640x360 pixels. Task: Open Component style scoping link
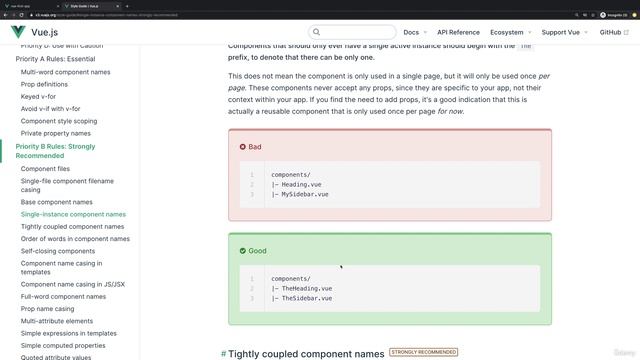pos(59,121)
